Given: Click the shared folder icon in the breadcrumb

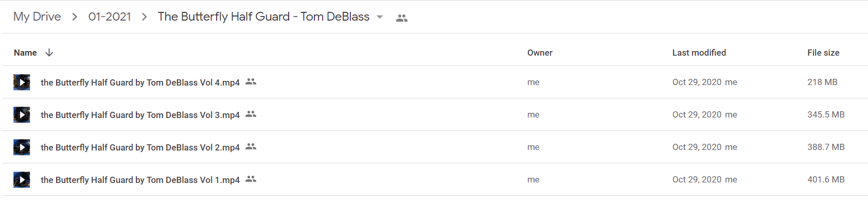Looking at the screenshot, I should click(x=402, y=18).
